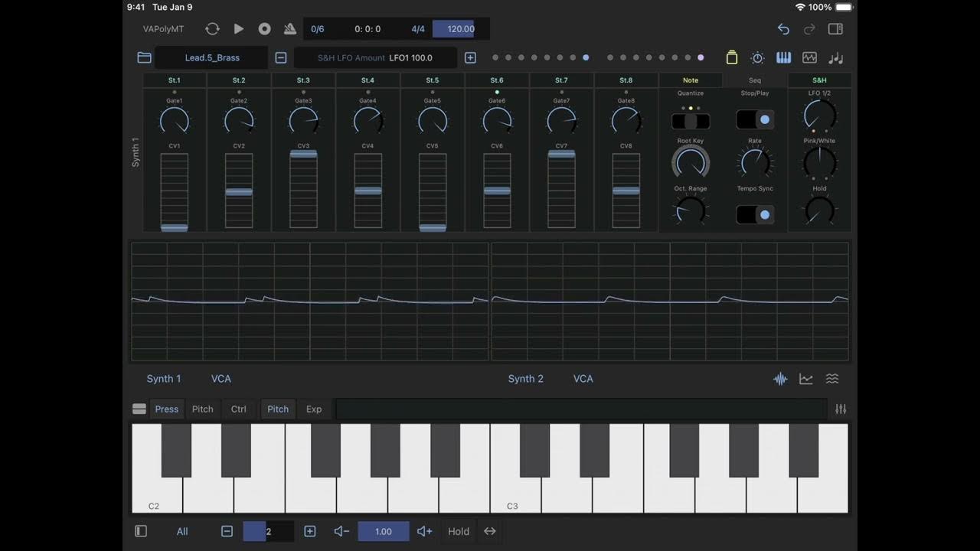980x551 pixels.
Task: Toggle the metronome icon
Action: pos(290,29)
